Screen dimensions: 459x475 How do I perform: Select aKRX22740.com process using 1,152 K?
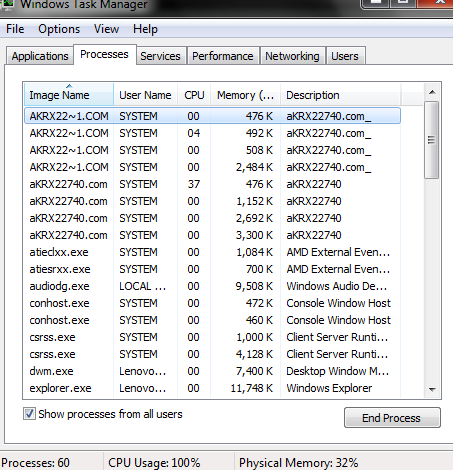click(x=212, y=201)
